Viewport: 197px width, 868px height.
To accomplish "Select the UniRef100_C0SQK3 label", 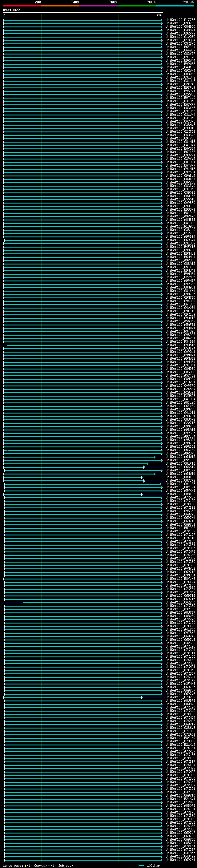I will 180,121.
